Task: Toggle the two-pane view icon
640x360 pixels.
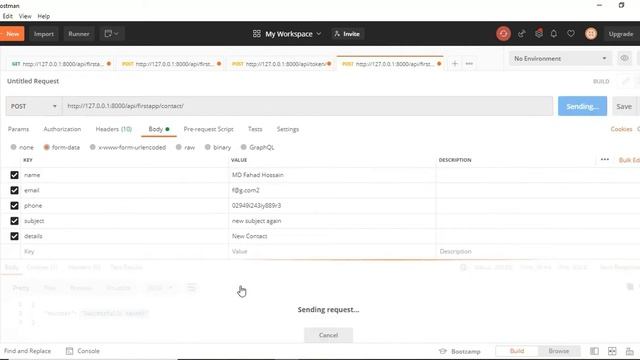Action: point(612,351)
